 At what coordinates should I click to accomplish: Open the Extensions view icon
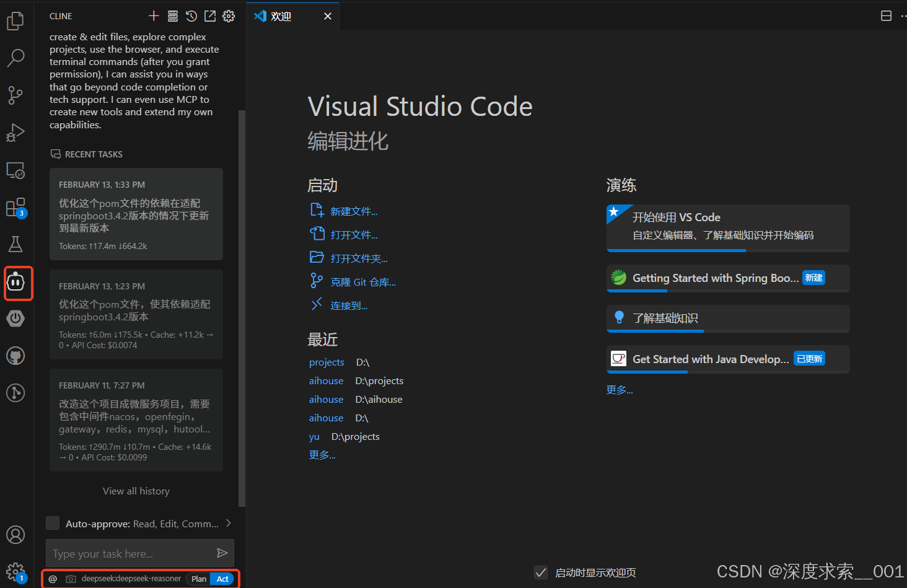click(x=15, y=208)
